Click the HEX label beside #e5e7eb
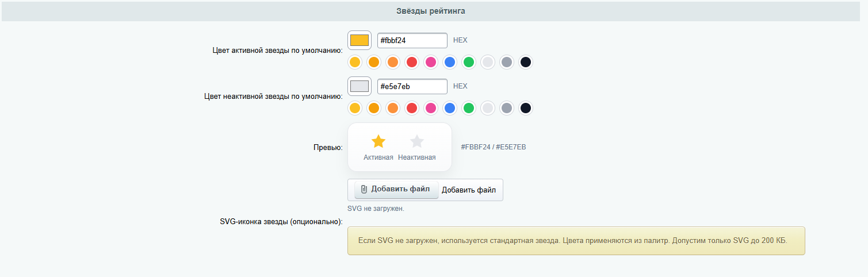 click(x=460, y=86)
